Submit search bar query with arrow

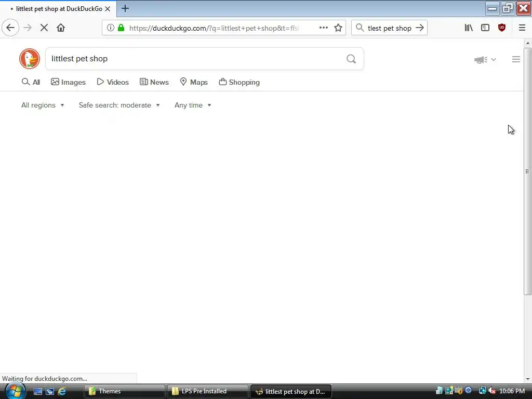tap(420, 28)
